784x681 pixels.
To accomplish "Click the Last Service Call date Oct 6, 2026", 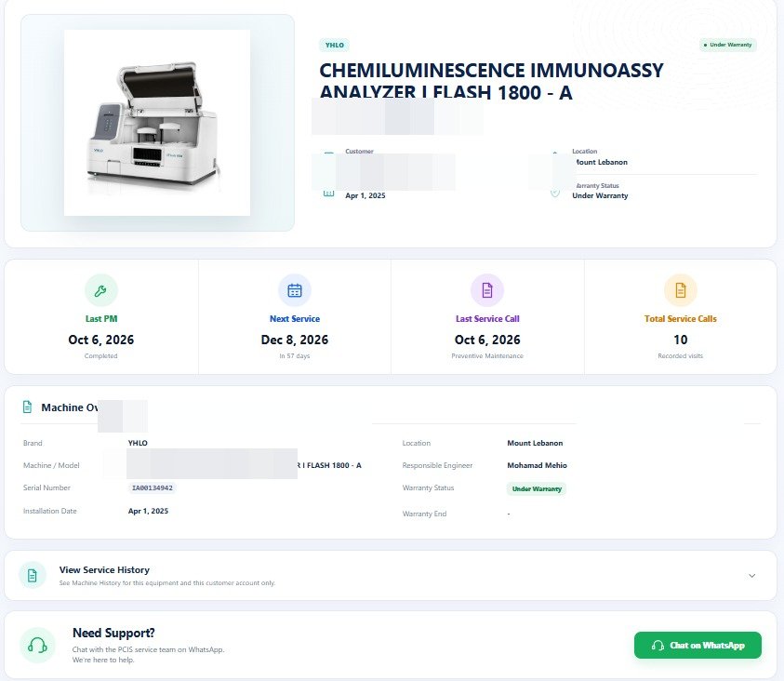I will click(487, 340).
